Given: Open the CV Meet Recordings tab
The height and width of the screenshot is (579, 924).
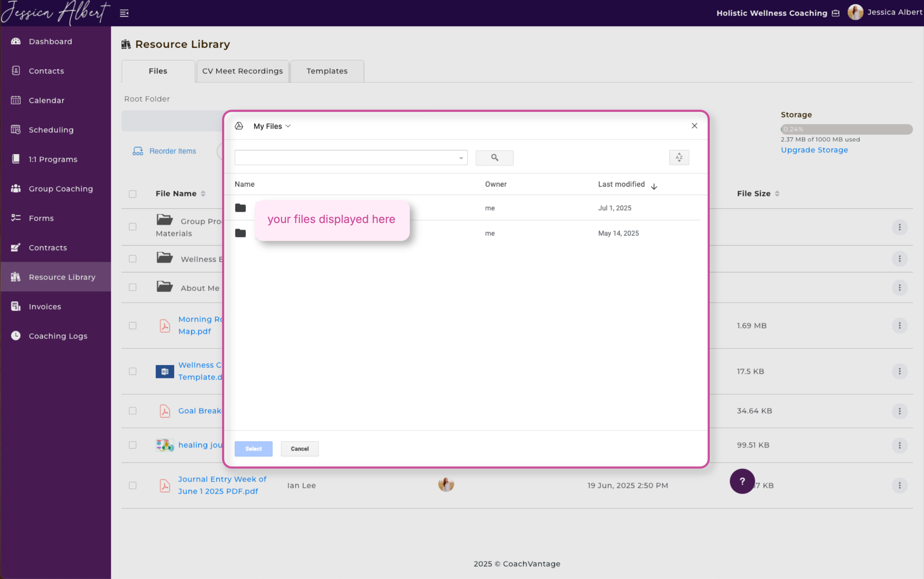Looking at the screenshot, I should [242, 71].
